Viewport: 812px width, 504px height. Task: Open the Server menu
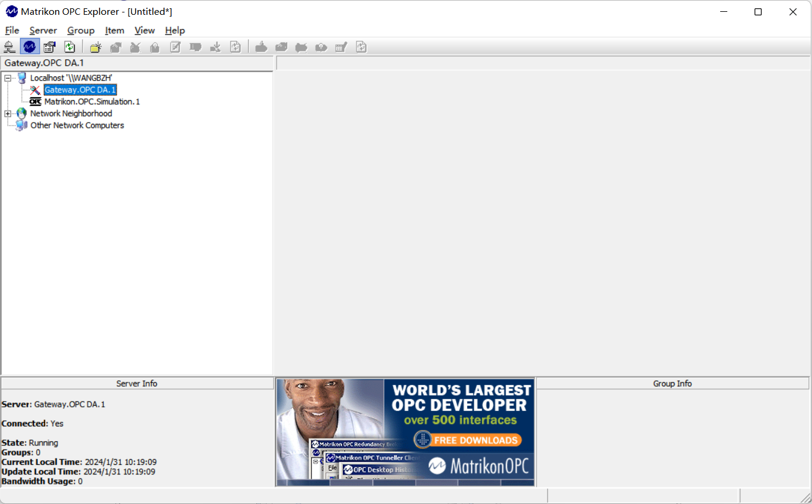(x=43, y=30)
